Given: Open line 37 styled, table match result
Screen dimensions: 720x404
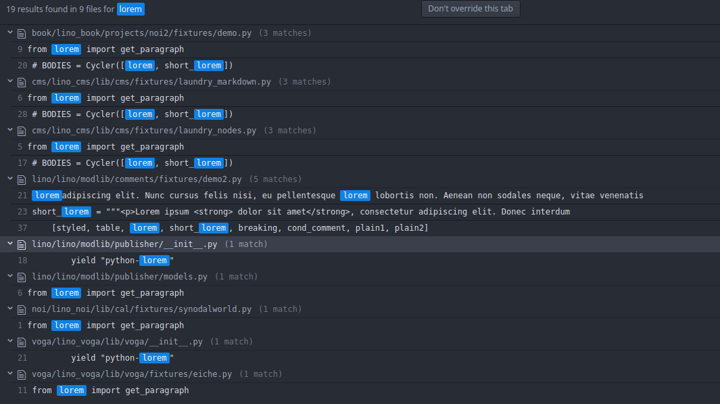Looking at the screenshot, I should click(360, 228).
